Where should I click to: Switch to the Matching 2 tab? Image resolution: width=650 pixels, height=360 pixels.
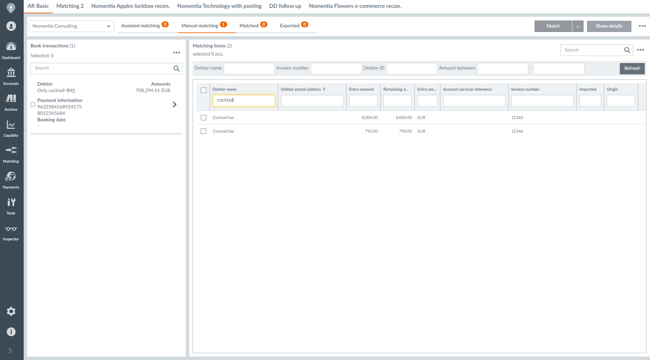(70, 6)
